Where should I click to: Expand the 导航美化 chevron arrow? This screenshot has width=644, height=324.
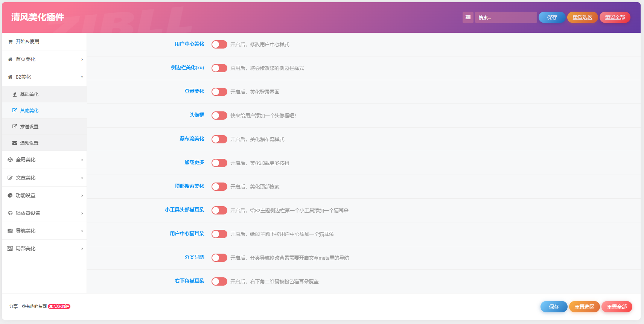point(82,231)
